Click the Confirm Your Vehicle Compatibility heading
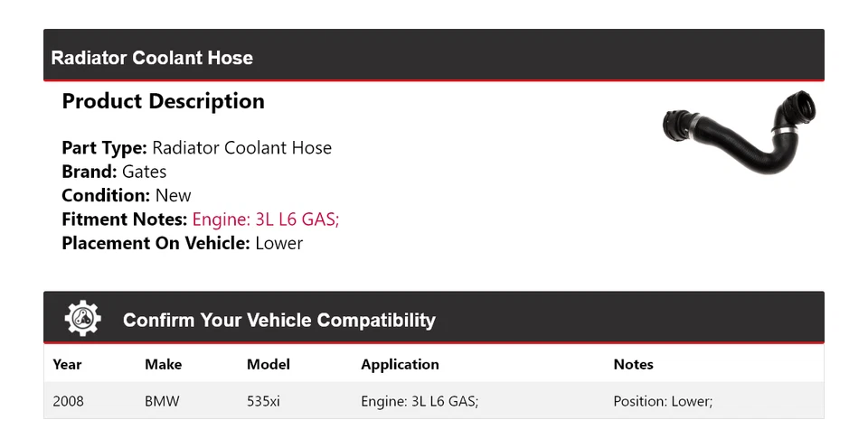This screenshot has height=448, width=868. click(278, 320)
